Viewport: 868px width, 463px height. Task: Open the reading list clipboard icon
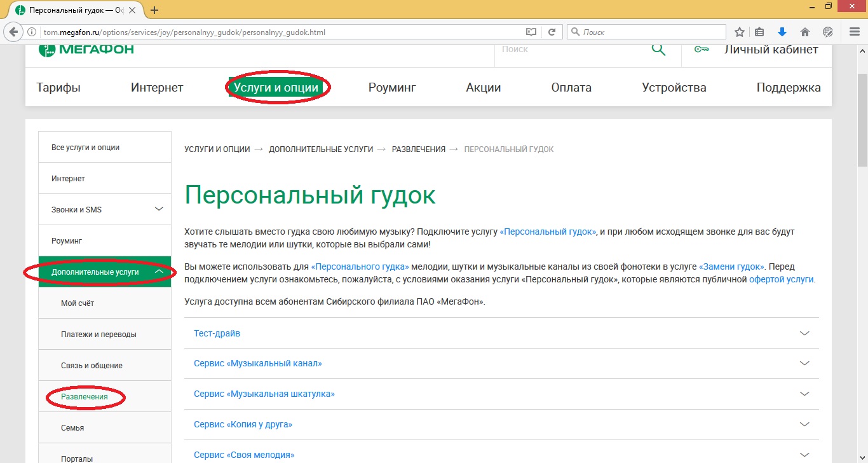coord(759,31)
